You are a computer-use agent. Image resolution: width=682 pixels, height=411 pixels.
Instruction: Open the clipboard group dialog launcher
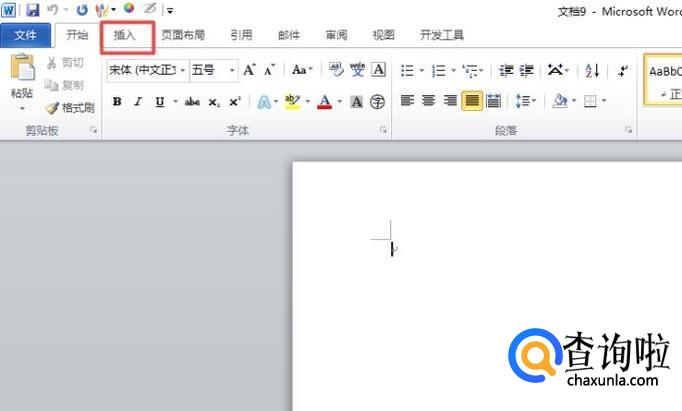pyautogui.click(x=93, y=130)
